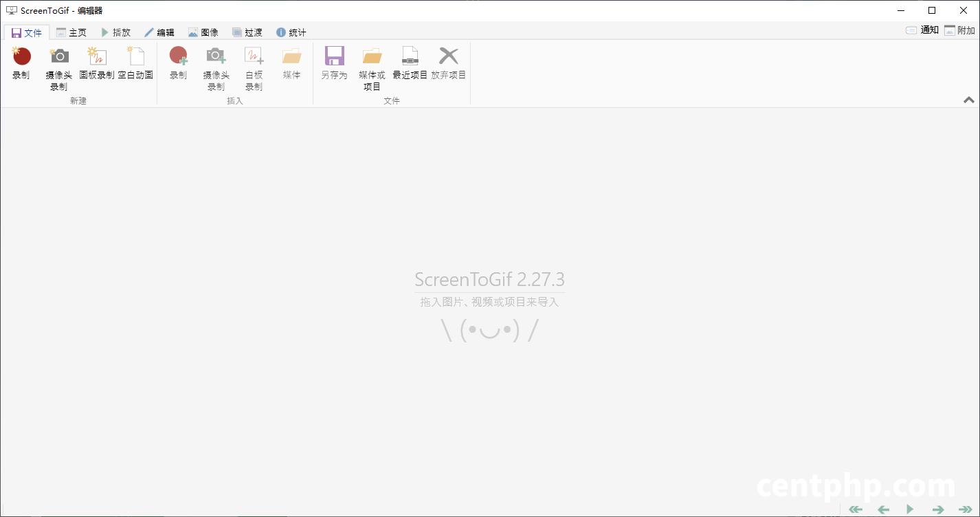Insert webcam recording (摄像头录制) in 插入 group
Screen dimensions: 980x517
point(216,69)
